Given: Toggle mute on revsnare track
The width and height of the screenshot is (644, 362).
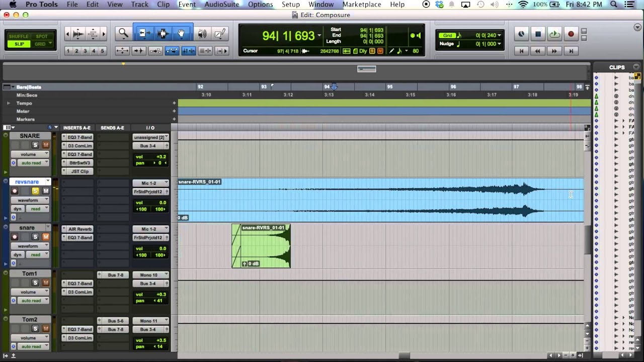Looking at the screenshot, I should (x=46, y=191).
